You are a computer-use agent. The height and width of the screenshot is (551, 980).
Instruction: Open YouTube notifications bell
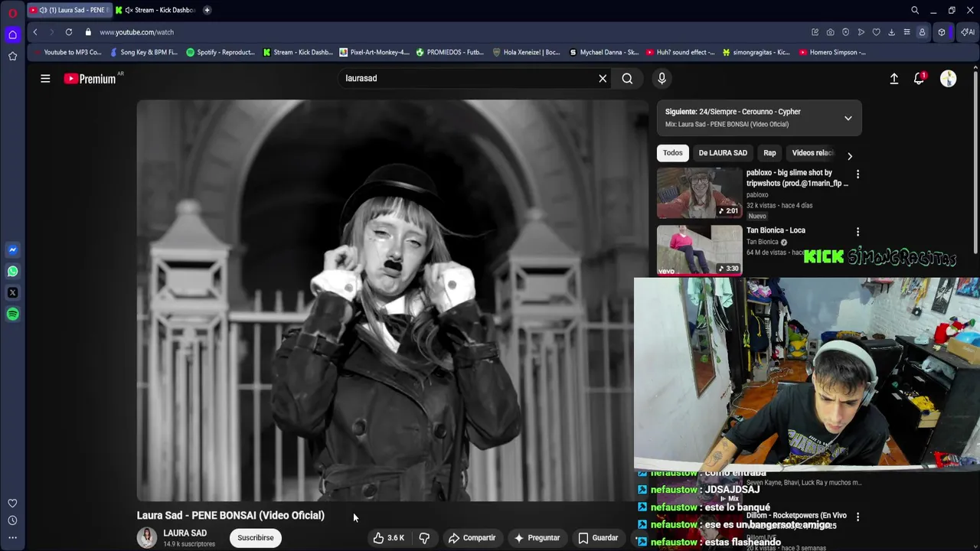point(920,78)
